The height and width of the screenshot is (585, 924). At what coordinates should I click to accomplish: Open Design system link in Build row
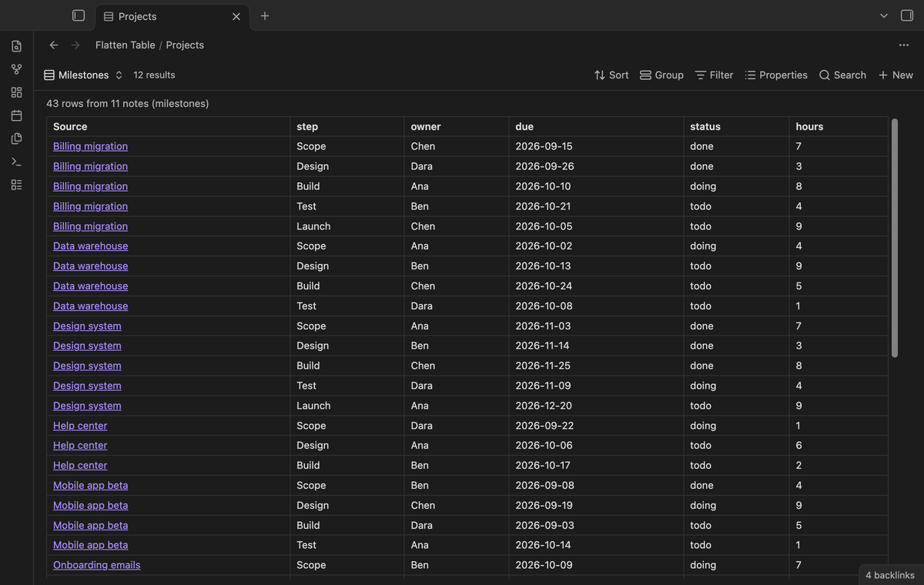pyautogui.click(x=87, y=366)
